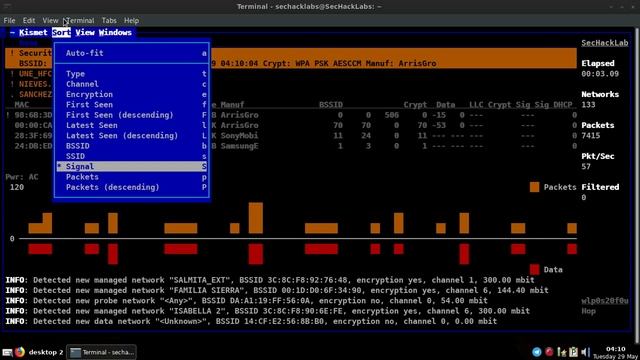Select the SonyMobi client row
The image size is (640, 360).
pos(291,136)
